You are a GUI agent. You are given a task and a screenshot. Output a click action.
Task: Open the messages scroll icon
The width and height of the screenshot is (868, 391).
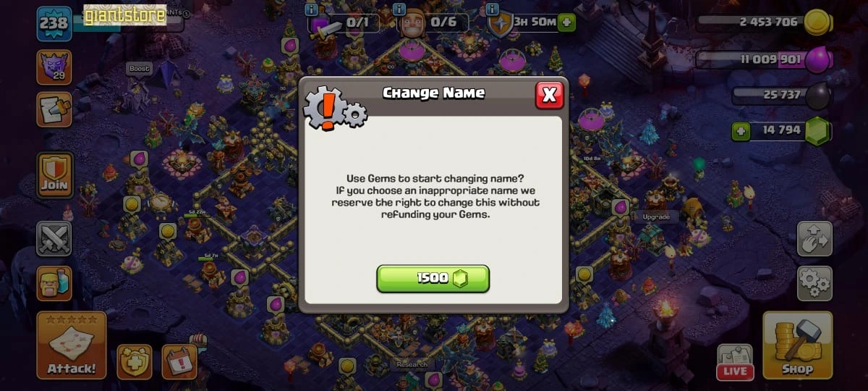coord(54,109)
